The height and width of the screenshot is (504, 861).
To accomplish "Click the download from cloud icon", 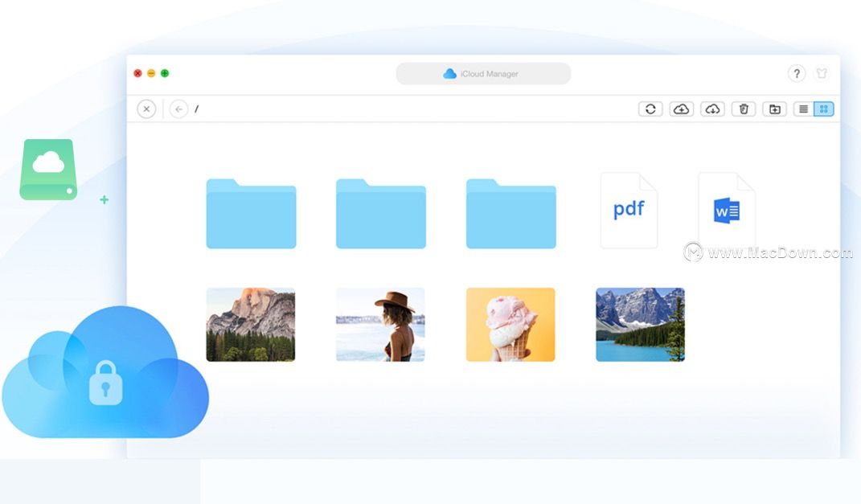I will tap(713, 109).
